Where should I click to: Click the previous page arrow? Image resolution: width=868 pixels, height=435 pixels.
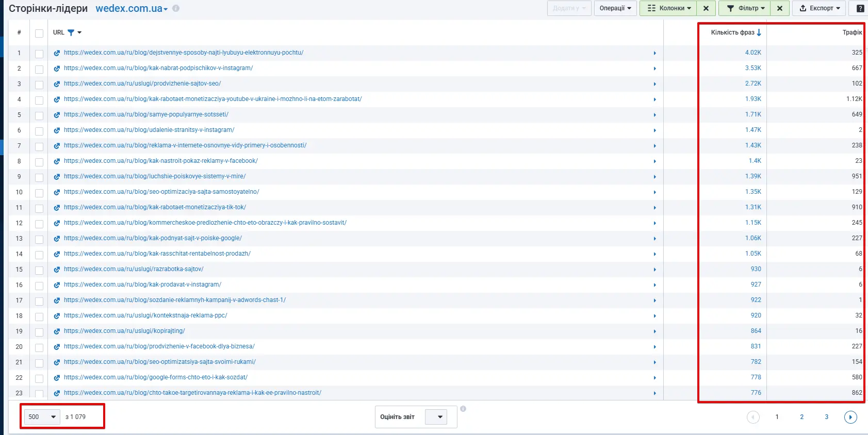(753, 417)
